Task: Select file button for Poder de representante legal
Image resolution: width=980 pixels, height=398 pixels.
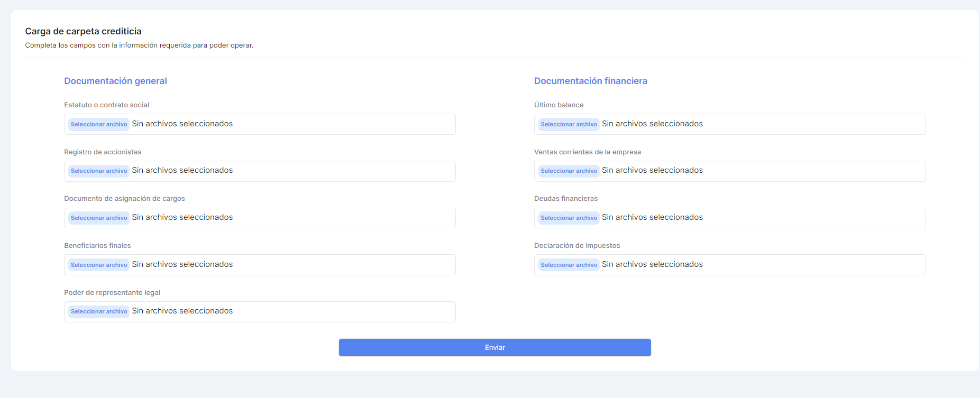Action: (x=99, y=311)
